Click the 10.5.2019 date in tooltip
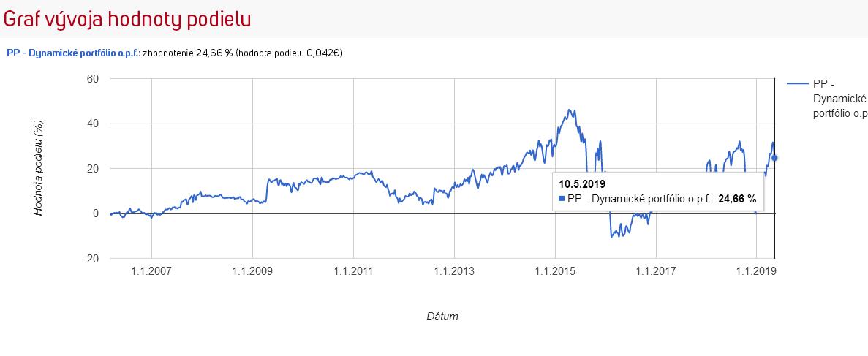The width and height of the screenshot is (868, 356). (x=582, y=183)
